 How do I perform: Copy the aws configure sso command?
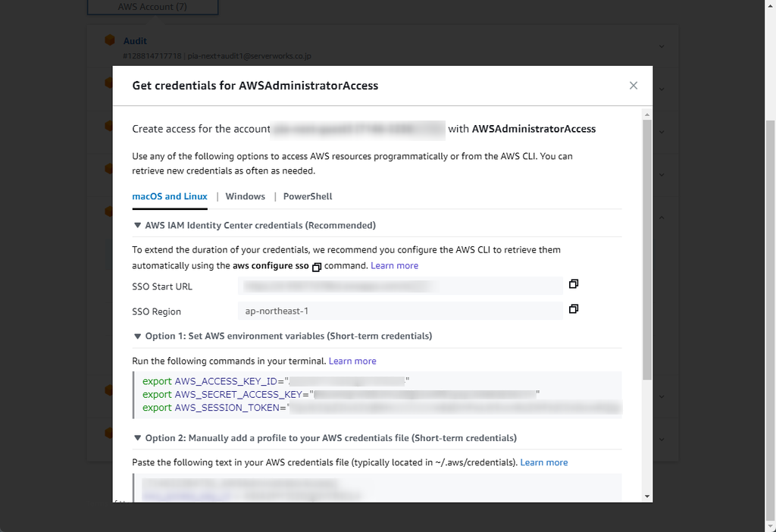[317, 268]
